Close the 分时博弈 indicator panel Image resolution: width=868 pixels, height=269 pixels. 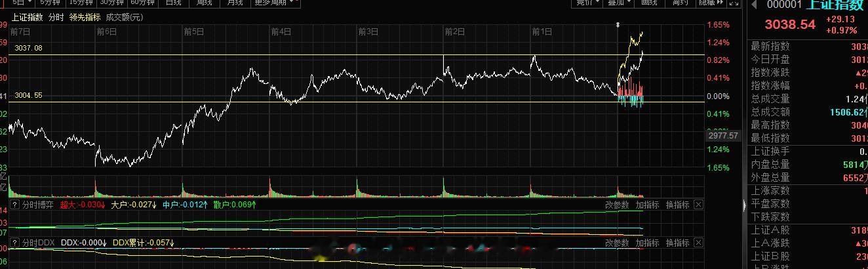(x=698, y=205)
